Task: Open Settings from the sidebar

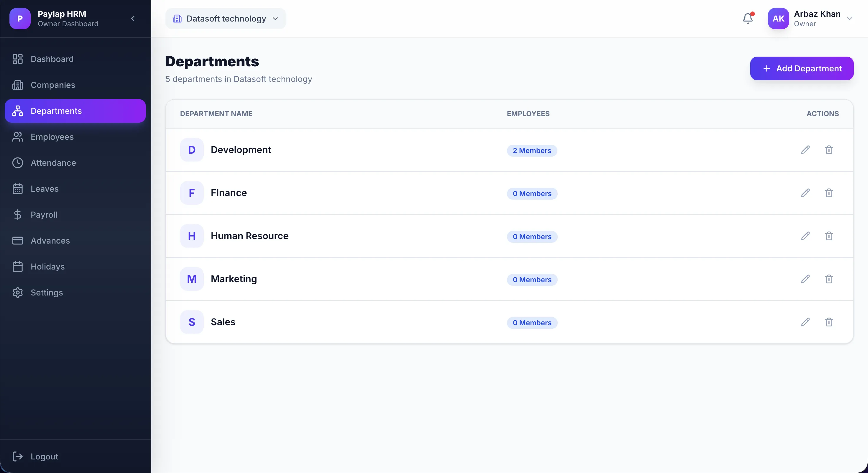Action: point(47,293)
